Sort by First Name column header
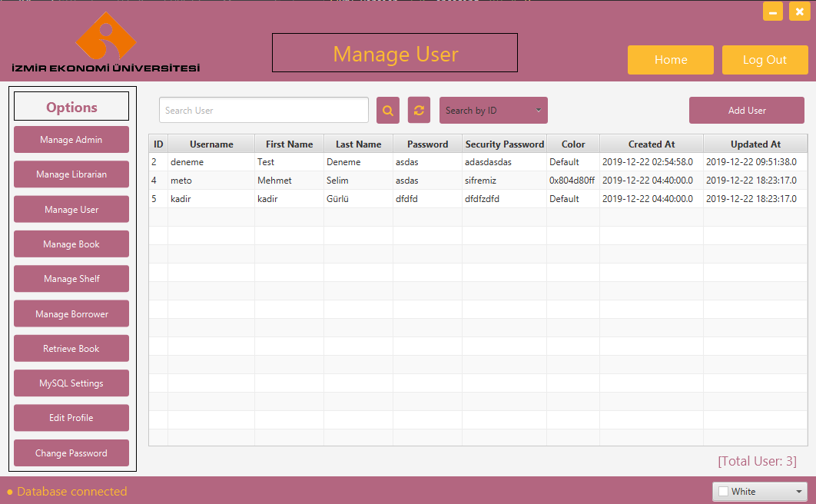Image resolution: width=816 pixels, height=504 pixels. click(290, 144)
